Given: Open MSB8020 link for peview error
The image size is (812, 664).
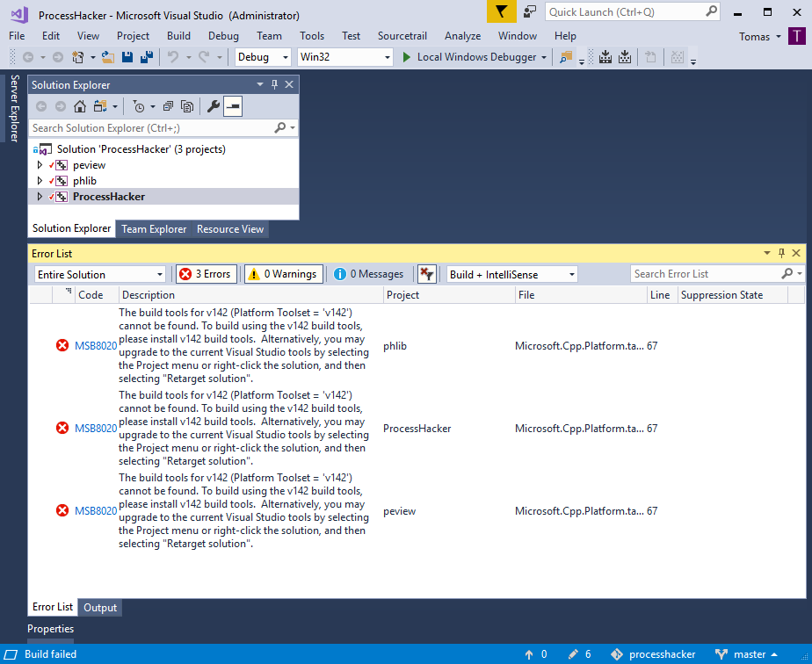Looking at the screenshot, I should pos(96,511).
